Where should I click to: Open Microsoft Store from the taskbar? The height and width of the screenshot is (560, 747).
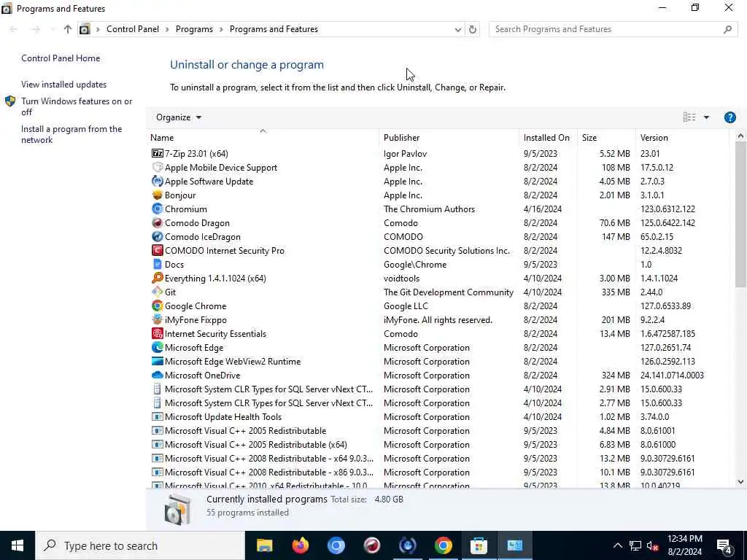(479, 545)
